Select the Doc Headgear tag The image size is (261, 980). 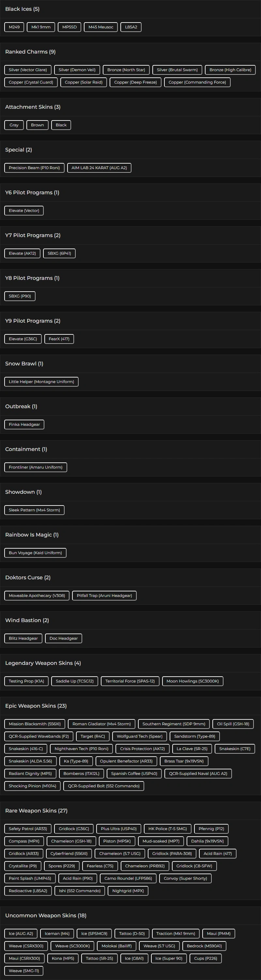(63, 638)
